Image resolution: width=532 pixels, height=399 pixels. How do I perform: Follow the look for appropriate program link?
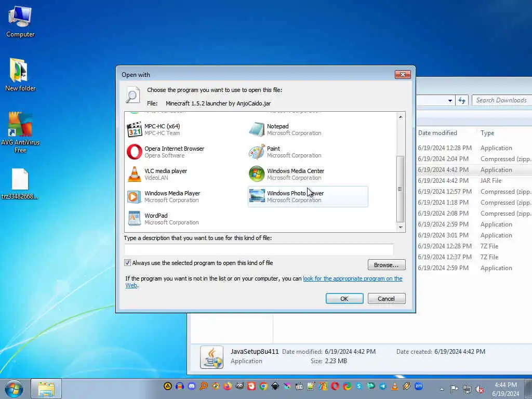coord(353,278)
